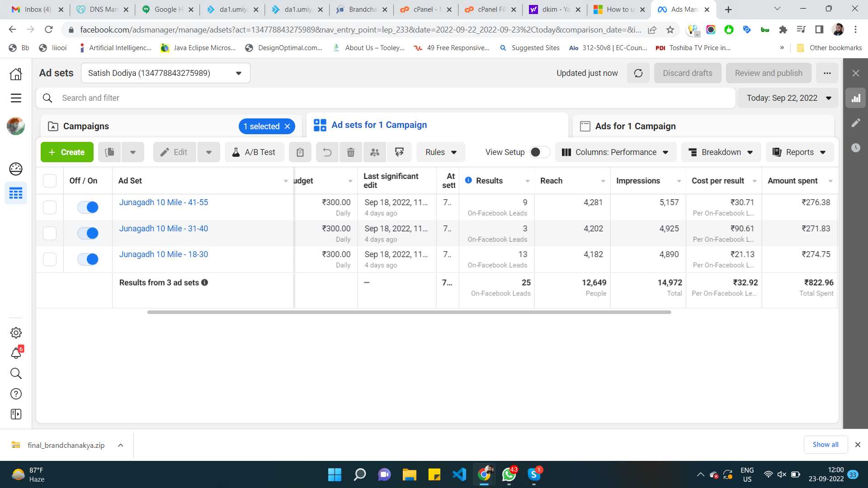
Task: Expand the duplicate options dropdown arrow
Action: click(133, 152)
